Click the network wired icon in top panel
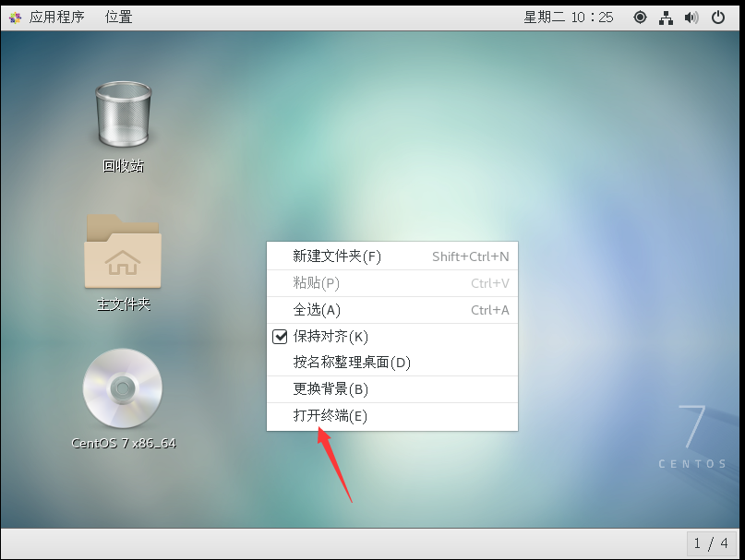The image size is (745, 560). coord(666,18)
